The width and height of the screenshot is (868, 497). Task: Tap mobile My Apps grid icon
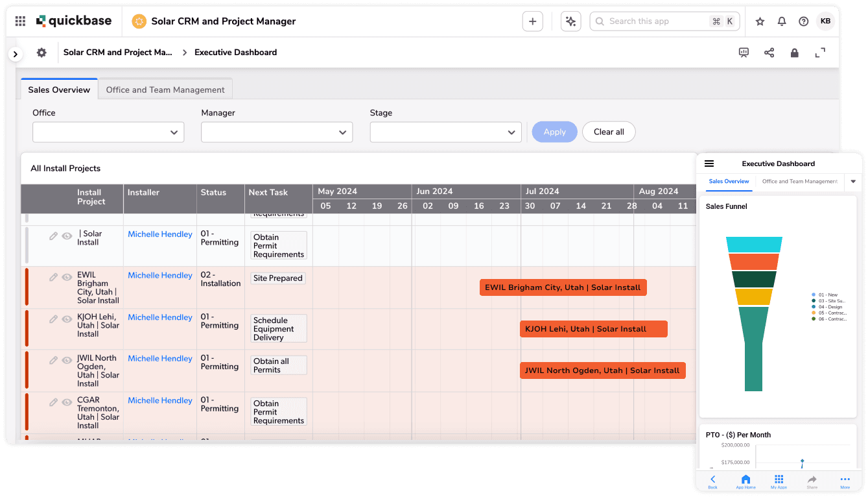coord(779,481)
